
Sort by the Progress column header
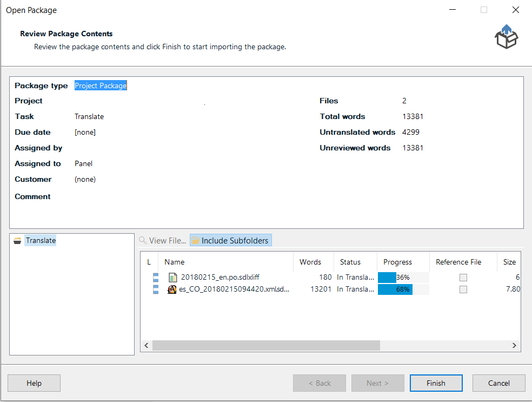tap(403, 262)
